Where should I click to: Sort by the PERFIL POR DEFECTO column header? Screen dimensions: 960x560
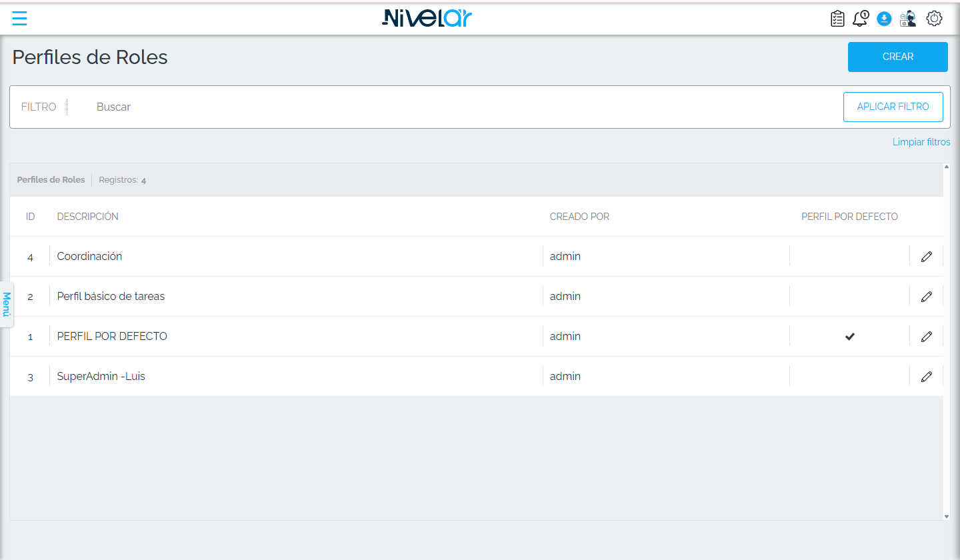(849, 217)
